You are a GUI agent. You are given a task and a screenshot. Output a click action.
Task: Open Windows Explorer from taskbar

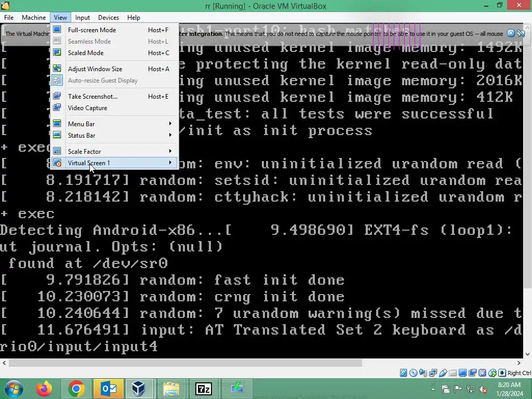pyautogui.click(x=171, y=389)
